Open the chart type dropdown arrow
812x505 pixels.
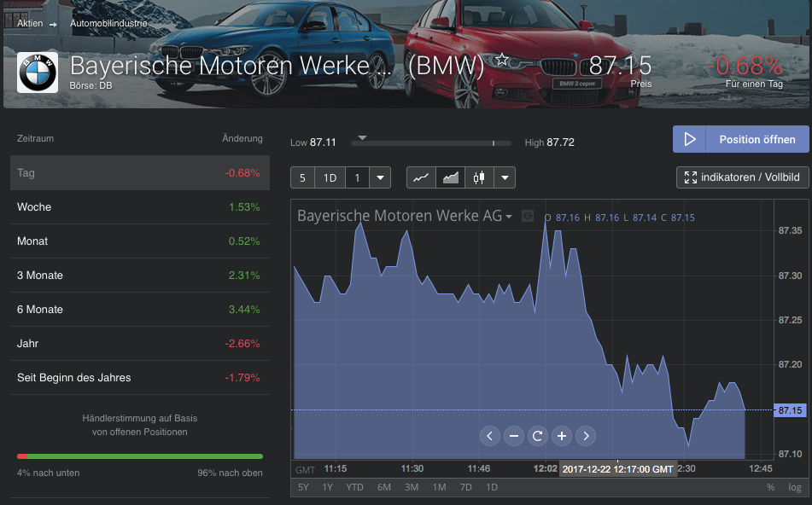pyautogui.click(x=505, y=178)
